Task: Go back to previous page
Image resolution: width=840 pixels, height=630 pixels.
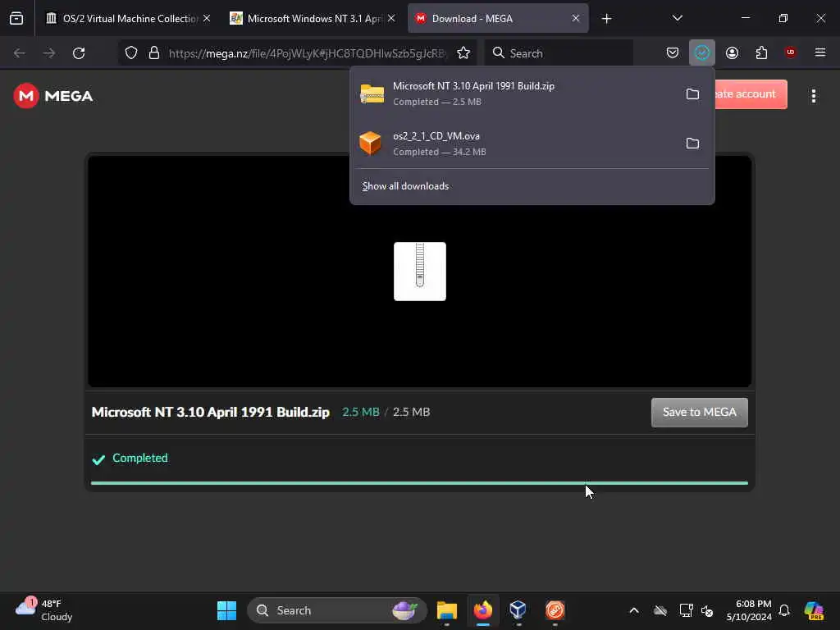Action: [20, 53]
